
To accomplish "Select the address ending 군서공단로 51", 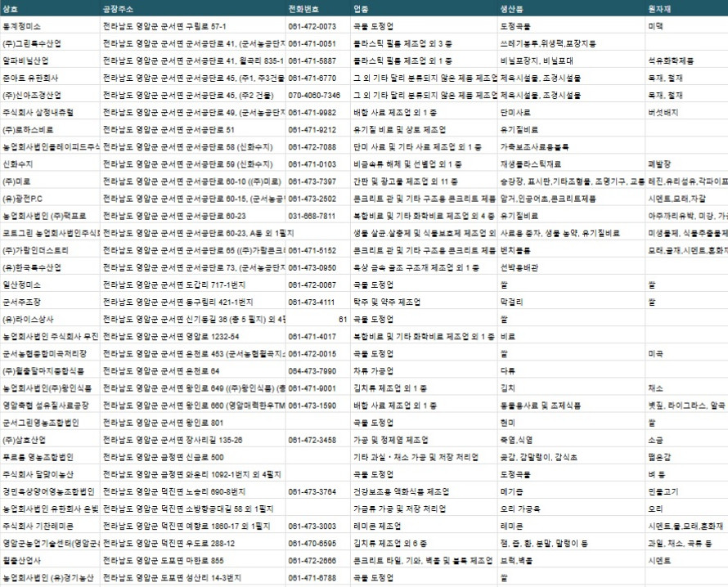I will (x=193, y=129).
